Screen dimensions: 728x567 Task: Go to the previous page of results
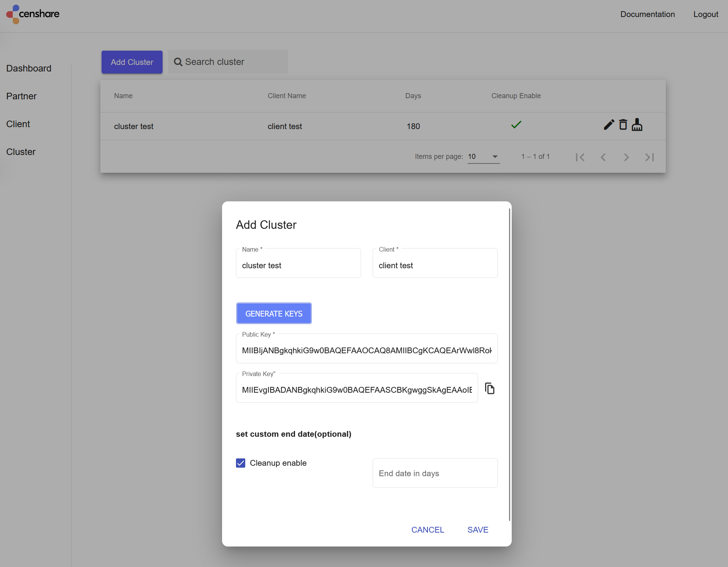603,157
